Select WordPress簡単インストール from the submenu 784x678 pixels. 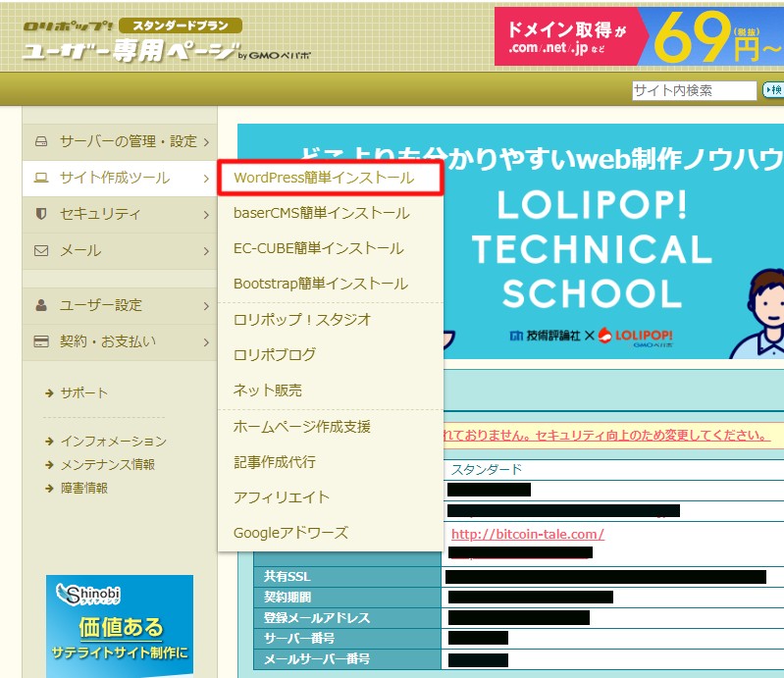tap(331, 178)
